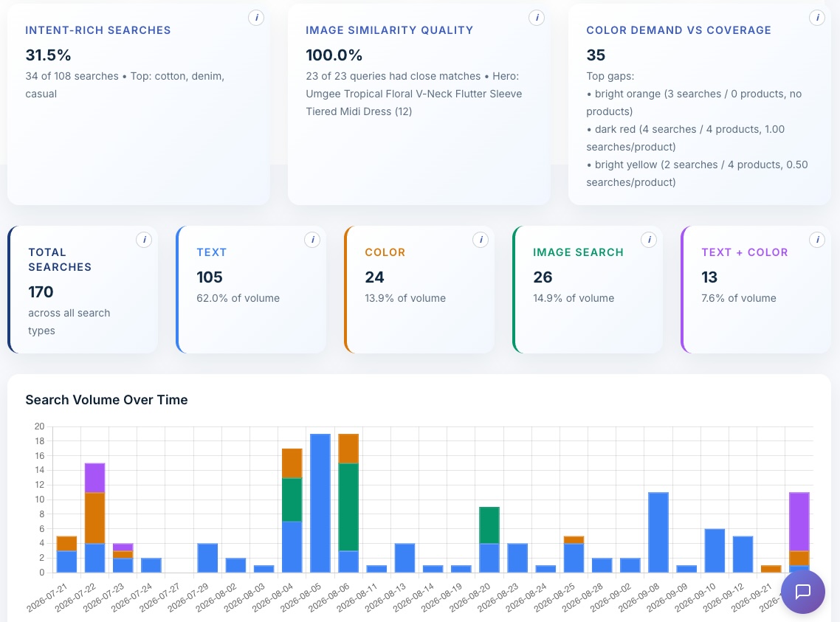
Task: Click the bright orange gap bullet text
Action: click(x=694, y=103)
